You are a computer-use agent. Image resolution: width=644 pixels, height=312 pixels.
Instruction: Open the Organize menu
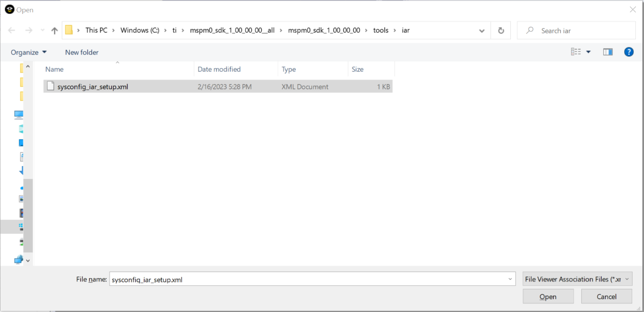(28, 52)
